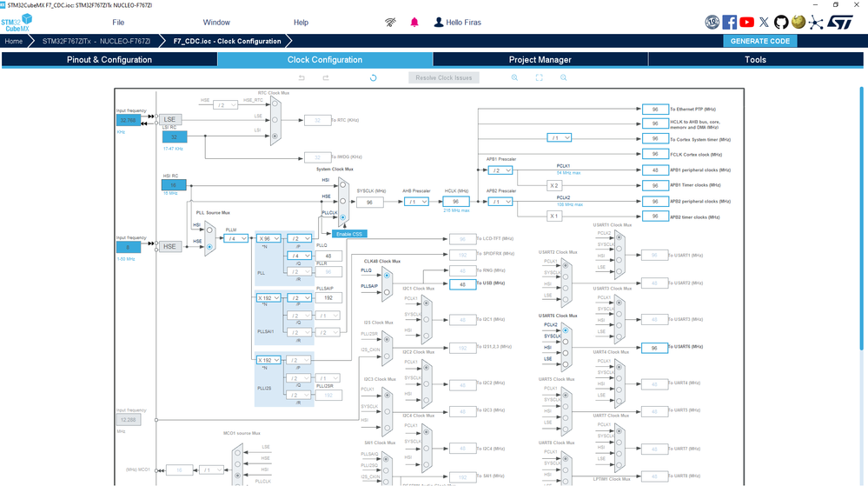868x486 pixels.
Task: Select SYSCLK in the USART6 Clock Mux
Action: coord(565,342)
